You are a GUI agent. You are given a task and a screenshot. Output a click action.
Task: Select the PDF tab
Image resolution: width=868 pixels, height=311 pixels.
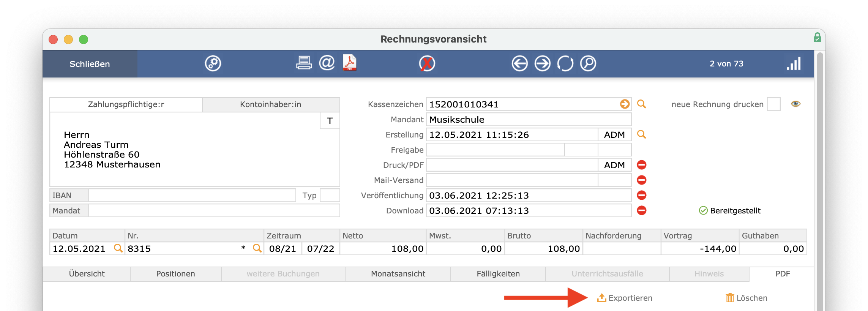[x=783, y=274]
